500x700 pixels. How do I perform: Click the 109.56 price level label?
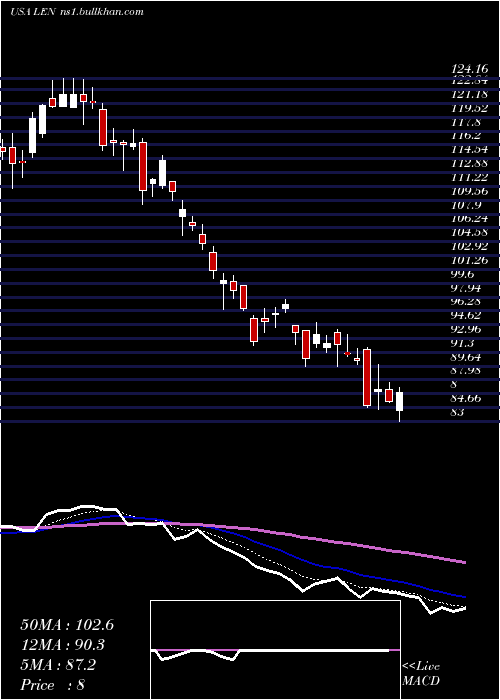(469, 191)
